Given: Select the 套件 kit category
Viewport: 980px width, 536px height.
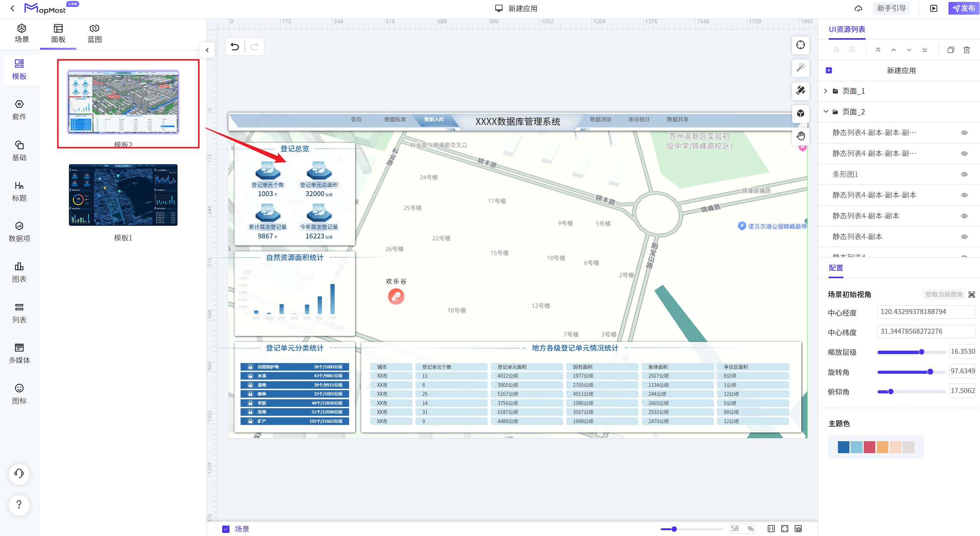Looking at the screenshot, I should tap(19, 110).
